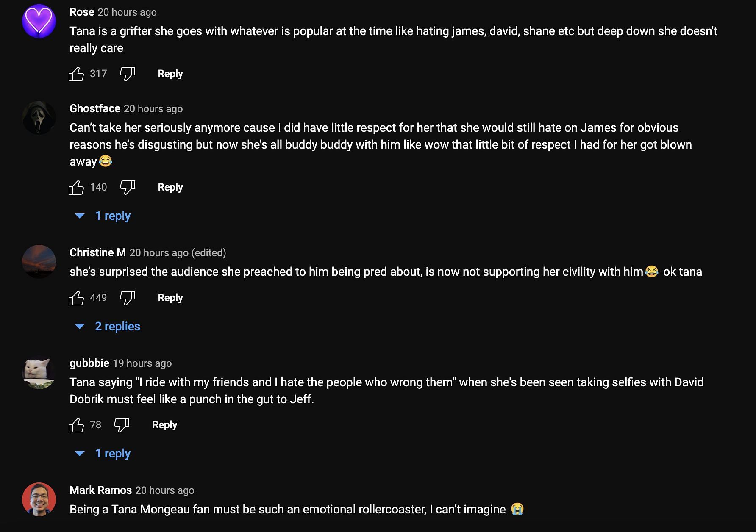Image resolution: width=756 pixels, height=532 pixels.
Task: Open Ghostface's mask profile picture
Action: 39,118
